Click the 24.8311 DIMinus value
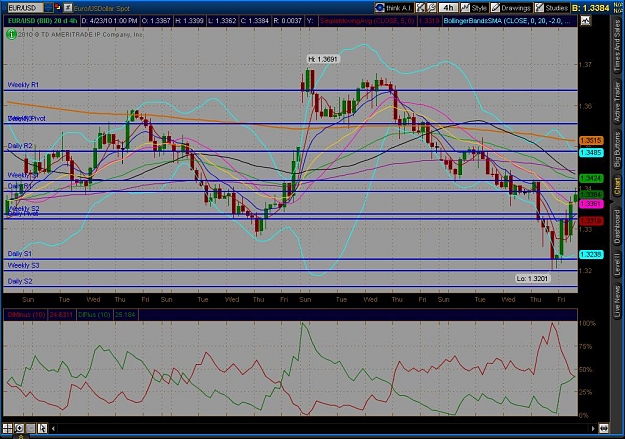Image resolution: width=625 pixels, height=439 pixels. 61,315
